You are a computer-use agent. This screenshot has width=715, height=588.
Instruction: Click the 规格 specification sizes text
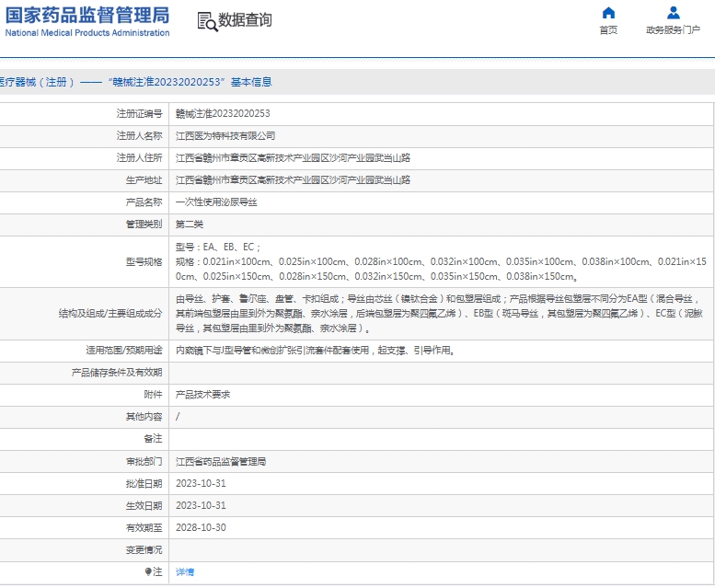click(441, 269)
